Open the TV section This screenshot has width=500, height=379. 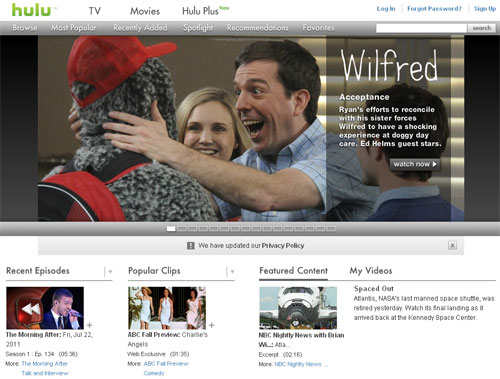pyautogui.click(x=95, y=11)
